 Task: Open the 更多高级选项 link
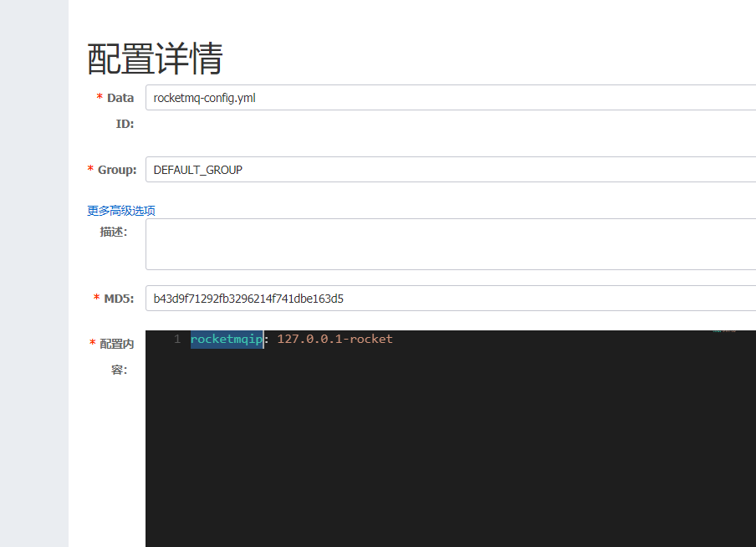tap(121, 211)
